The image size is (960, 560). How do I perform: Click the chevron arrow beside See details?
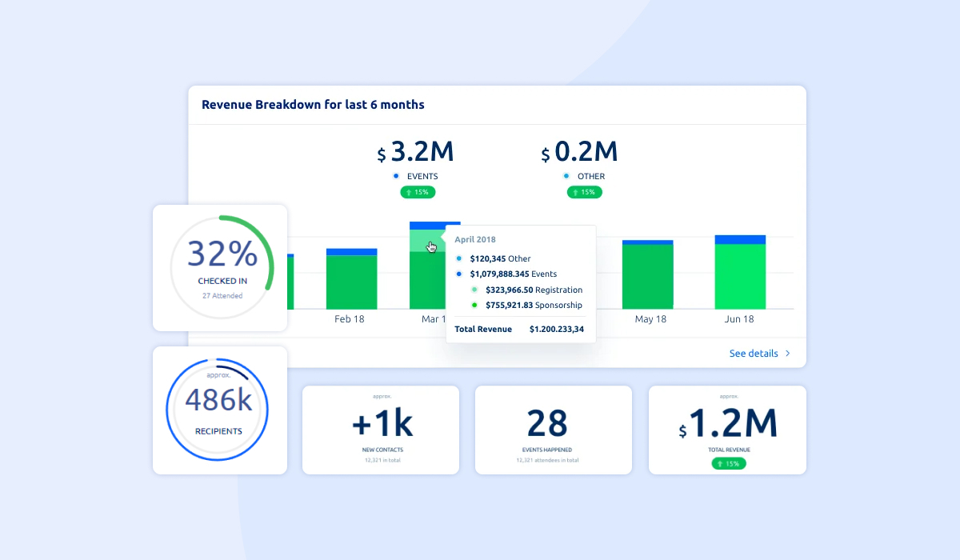(787, 353)
